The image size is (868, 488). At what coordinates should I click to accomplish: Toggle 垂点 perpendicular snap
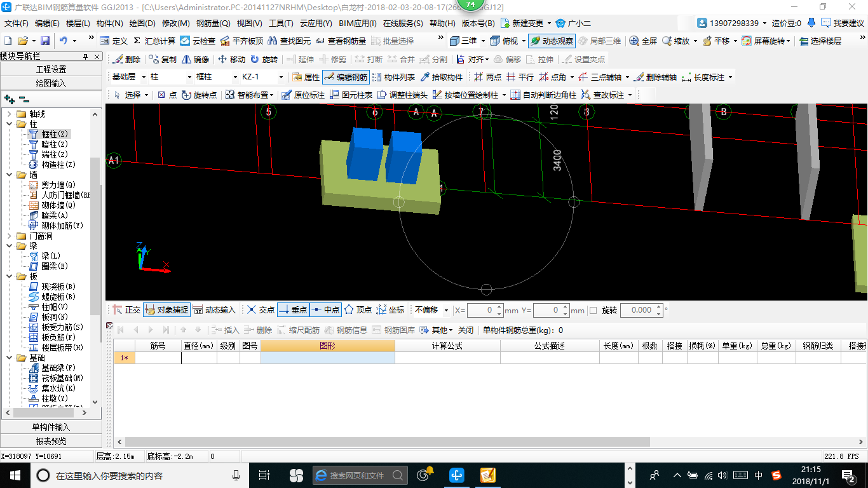tap(293, 310)
